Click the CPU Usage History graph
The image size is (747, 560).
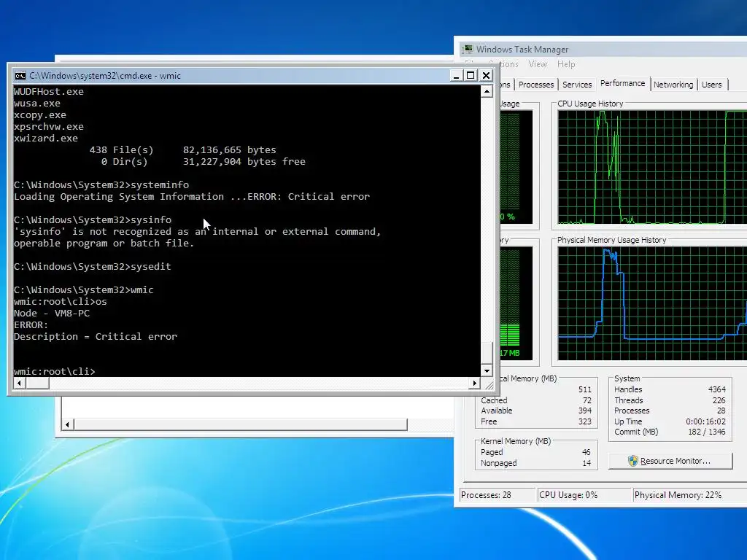click(x=652, y=167)
